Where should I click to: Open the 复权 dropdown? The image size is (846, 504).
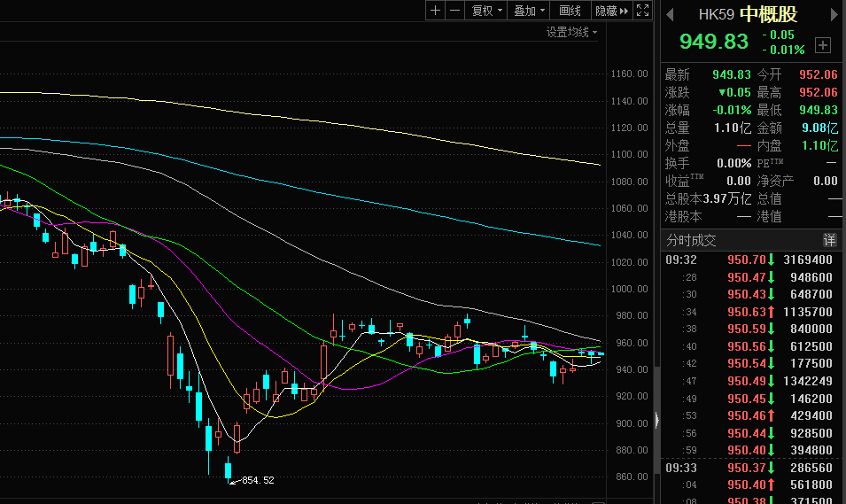click(487, 11)
